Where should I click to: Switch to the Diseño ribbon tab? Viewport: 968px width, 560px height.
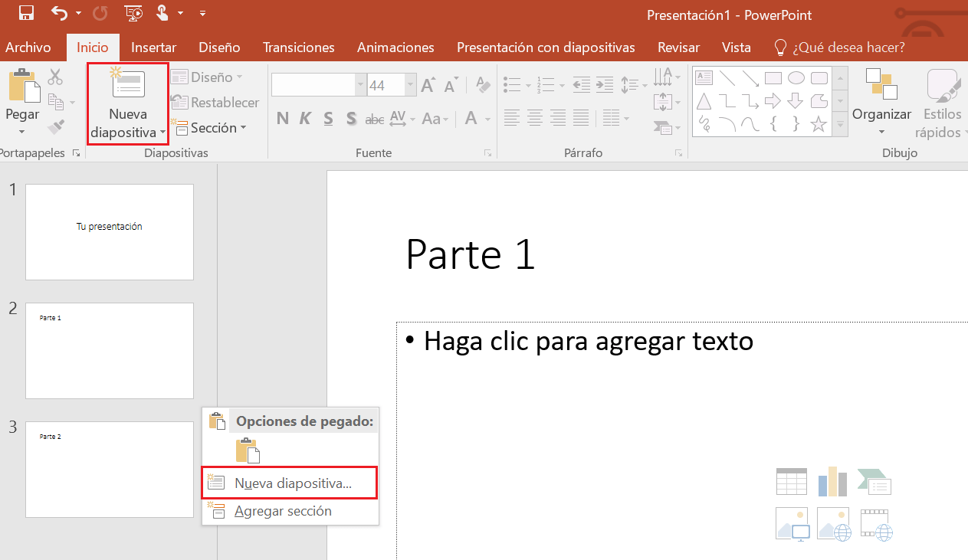[x=219, y=47]
